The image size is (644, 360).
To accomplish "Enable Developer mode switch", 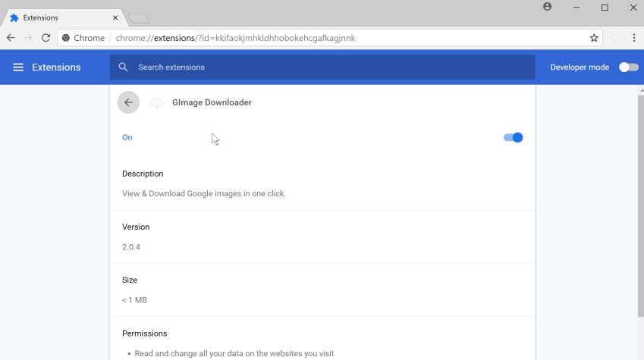I will point(628,67).
